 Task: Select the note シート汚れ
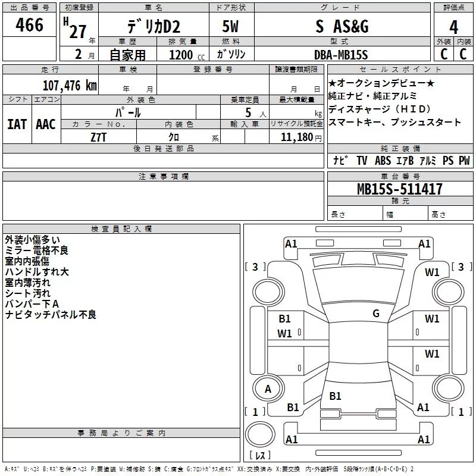27,293
